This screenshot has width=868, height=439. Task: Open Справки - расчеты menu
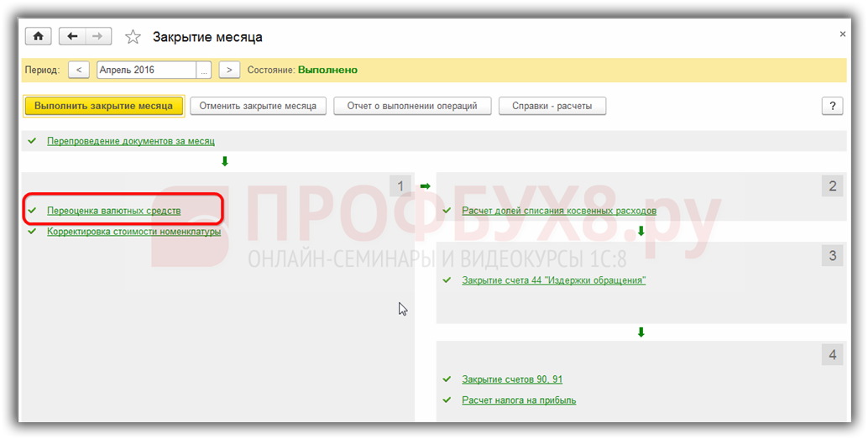552,106
